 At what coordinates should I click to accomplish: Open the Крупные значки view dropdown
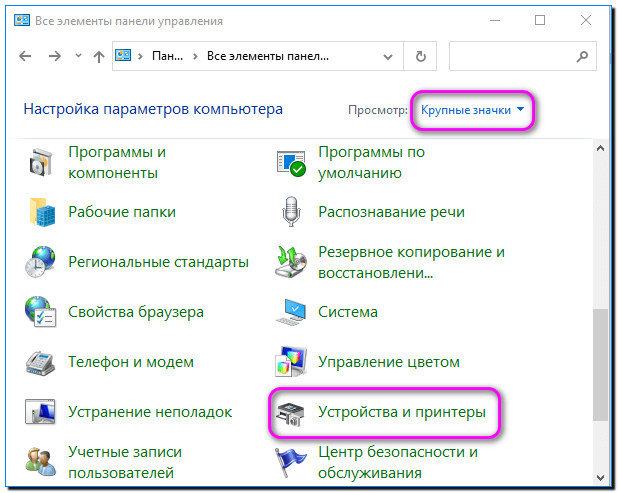coord(473,110)
